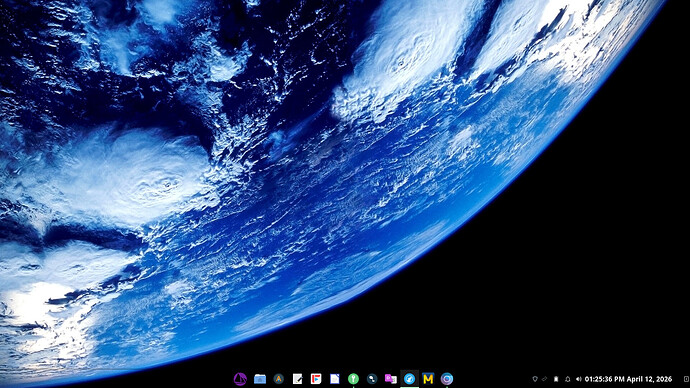Click the small square panel button right of the date
This screenshot has height=388, width=690.
pos(686,379)
